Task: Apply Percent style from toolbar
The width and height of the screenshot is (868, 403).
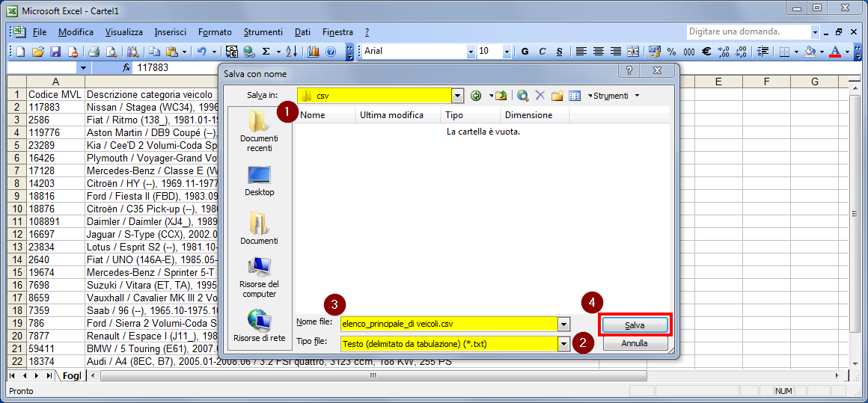Action: pyautogui.click(x=671, y=52)
